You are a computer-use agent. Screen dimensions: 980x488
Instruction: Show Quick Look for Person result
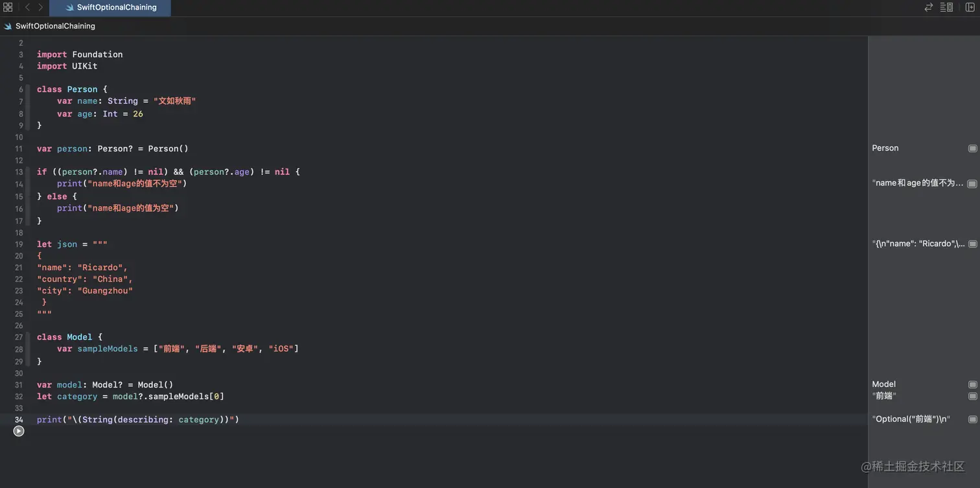972,148
